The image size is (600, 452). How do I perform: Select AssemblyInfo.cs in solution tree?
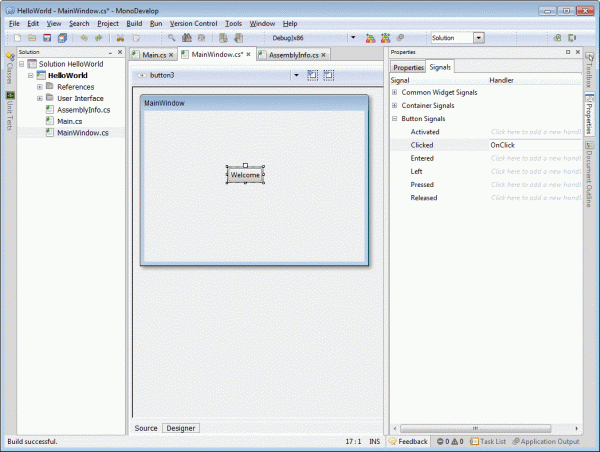(x=83, y=110)
